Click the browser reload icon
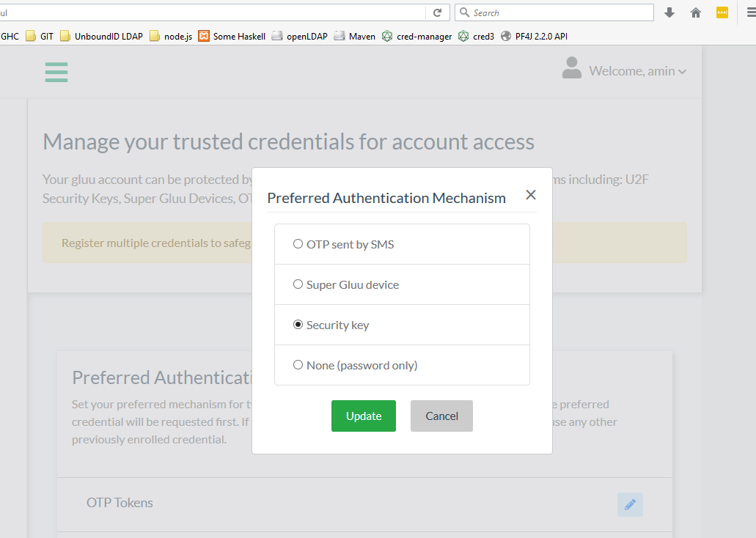The height and width of the screenshot is (538, 756). tap(437, 12)
